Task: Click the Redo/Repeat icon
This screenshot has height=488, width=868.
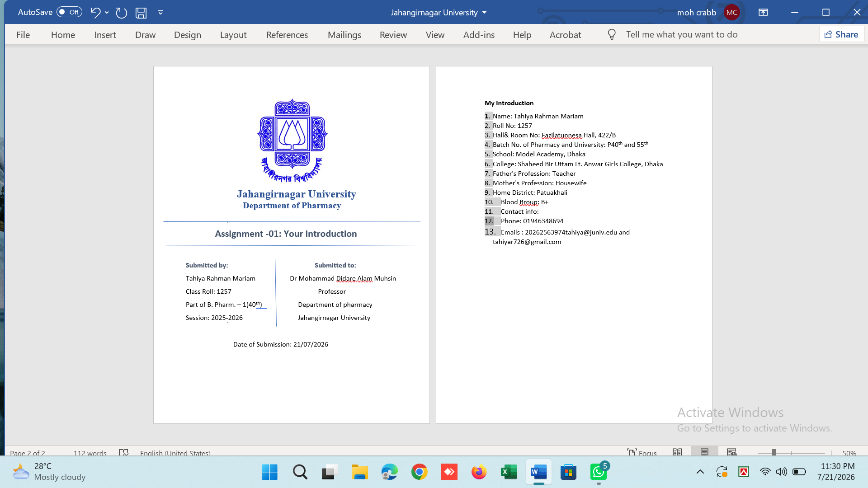Action: [121, 13]
